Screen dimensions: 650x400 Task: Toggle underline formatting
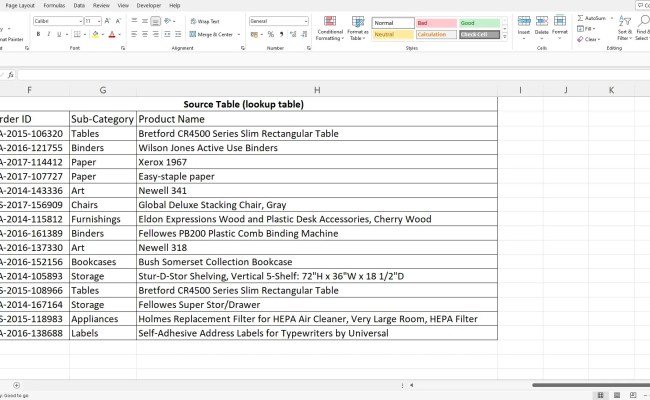tap(59, 34)
